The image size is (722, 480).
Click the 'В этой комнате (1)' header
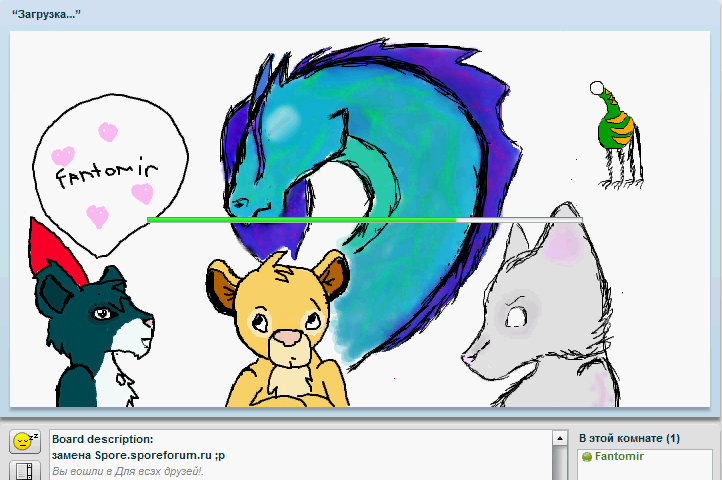coord(629,438)
